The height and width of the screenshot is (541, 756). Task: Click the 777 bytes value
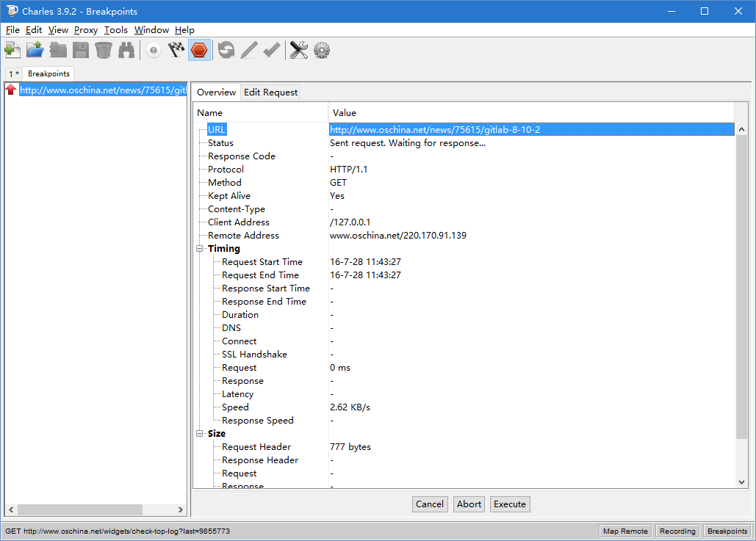(350, 447)
